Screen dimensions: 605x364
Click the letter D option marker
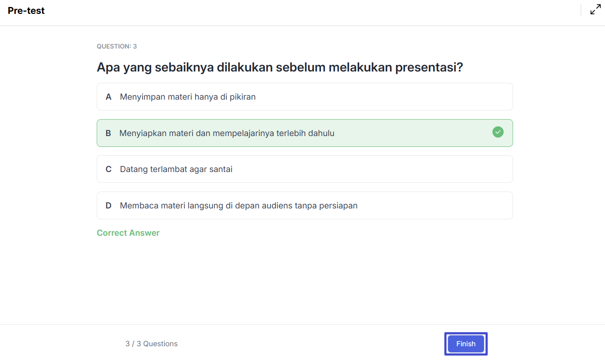(108, 206)
